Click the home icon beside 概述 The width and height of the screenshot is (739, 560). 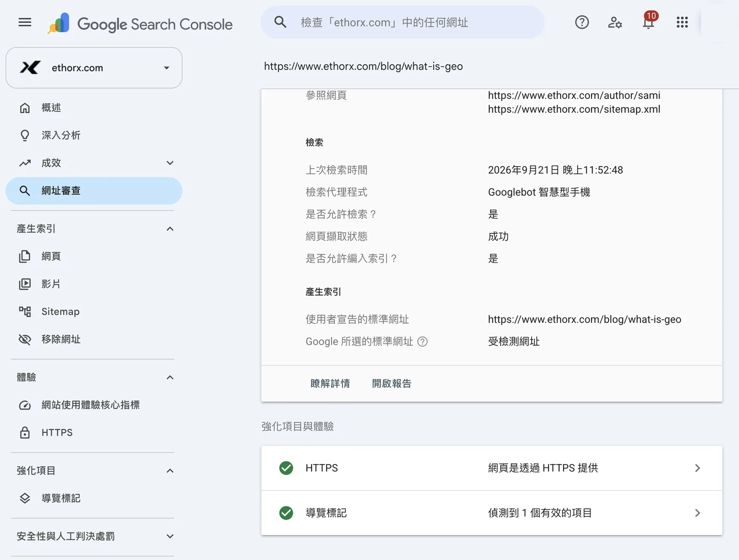pos(25,108)
